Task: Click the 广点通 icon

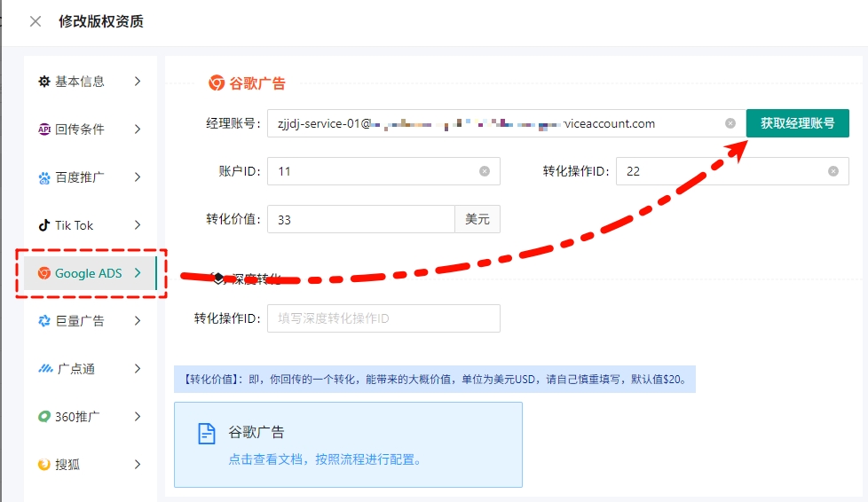Action: point(44,369)
